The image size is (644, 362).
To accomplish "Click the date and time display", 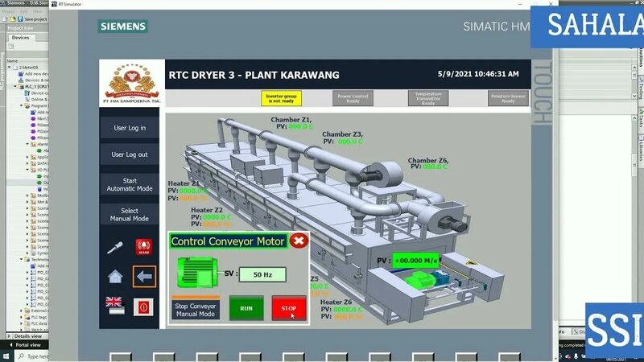I will tap(478, 74).
